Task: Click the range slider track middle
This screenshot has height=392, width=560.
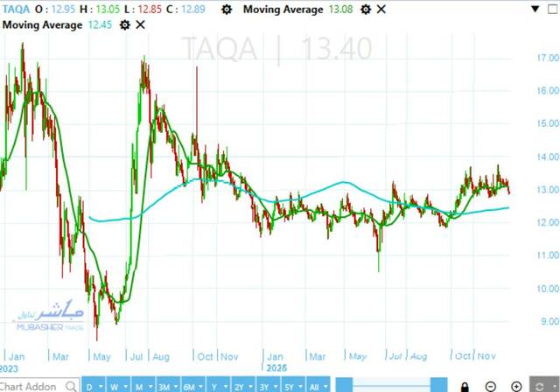Action: [x=391, y=385]
